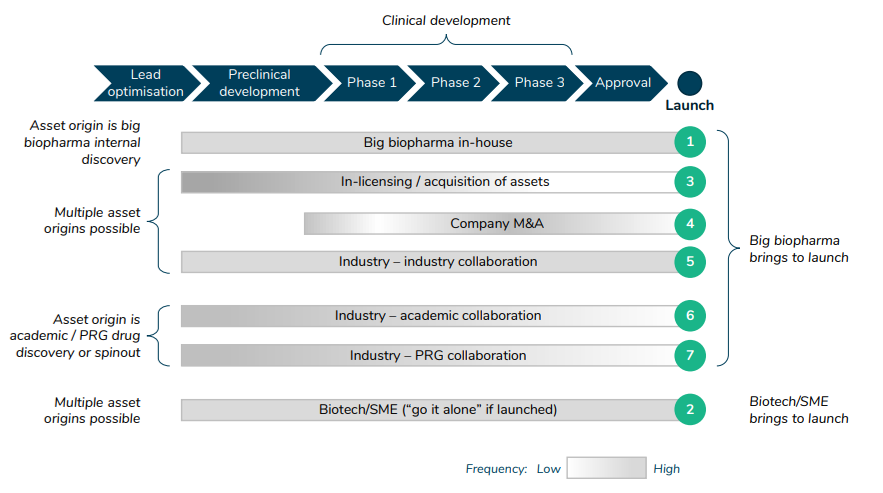Select the Lead optimisation stage arrow
The image size is (883, 493).
click(x=144, y=83)
